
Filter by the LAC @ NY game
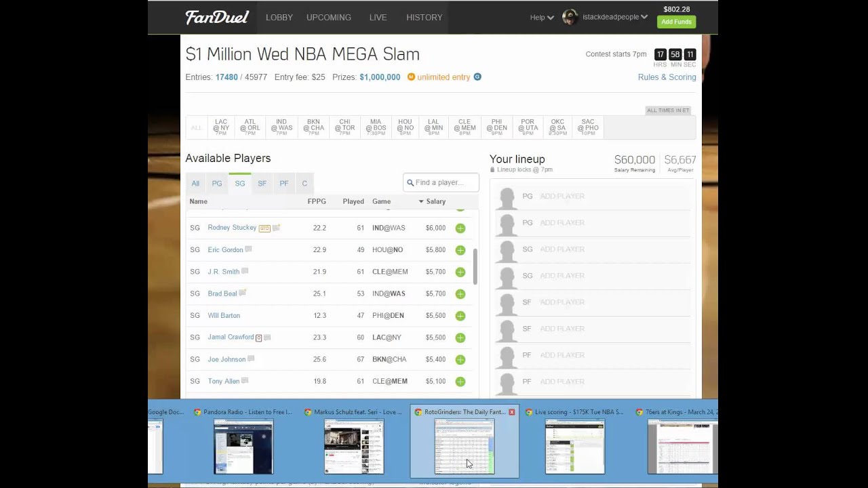click(x=221, y=127)
